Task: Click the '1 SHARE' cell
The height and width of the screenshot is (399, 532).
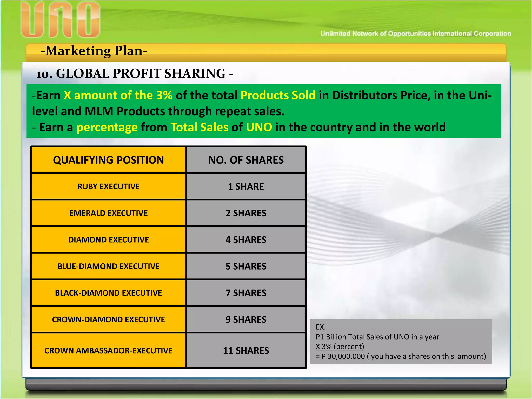Action: tap(246, 186)
